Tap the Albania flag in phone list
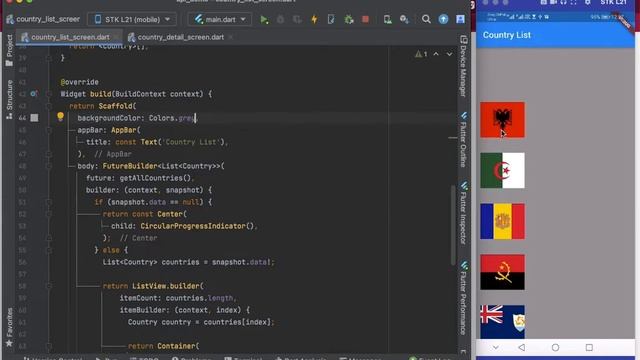The height and width of the screenshot is (360, 640). (x=502, y=120)
